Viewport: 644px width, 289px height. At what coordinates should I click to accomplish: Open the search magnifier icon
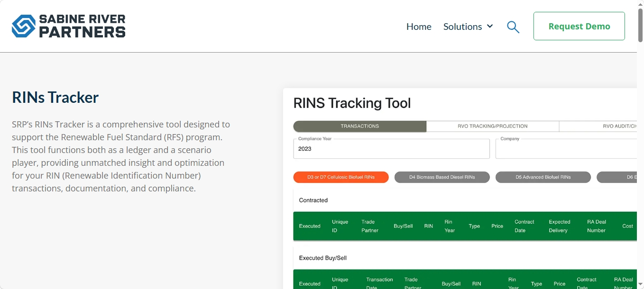point(513,27)
